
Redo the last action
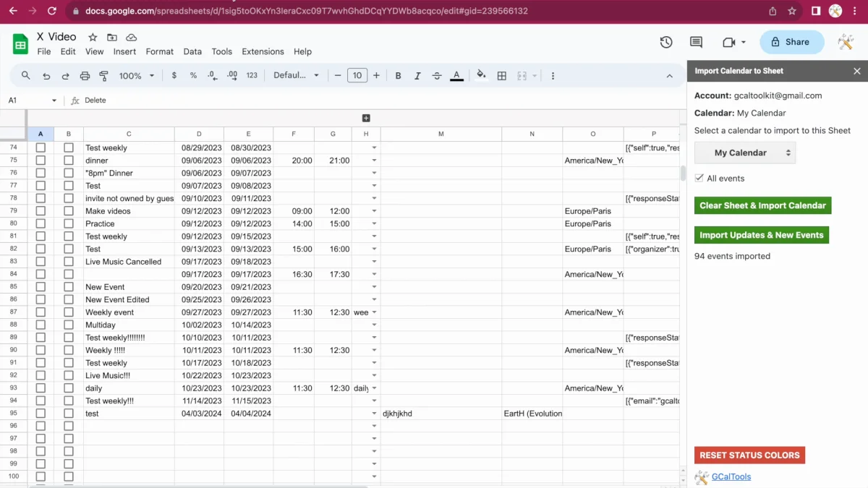pyautogui.click(x=65, y=75)
